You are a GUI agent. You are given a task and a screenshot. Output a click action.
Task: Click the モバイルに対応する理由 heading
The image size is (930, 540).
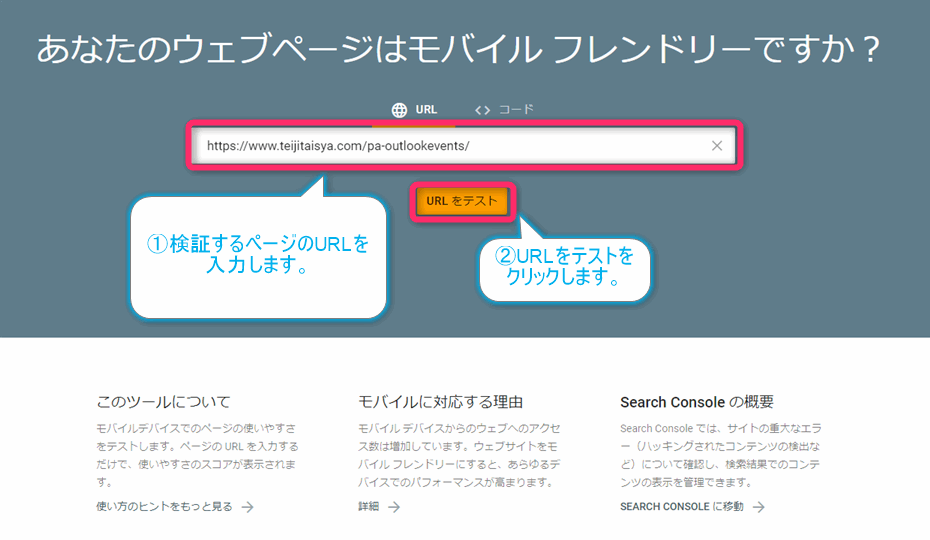pyautogui.click(x=440, y=402)
